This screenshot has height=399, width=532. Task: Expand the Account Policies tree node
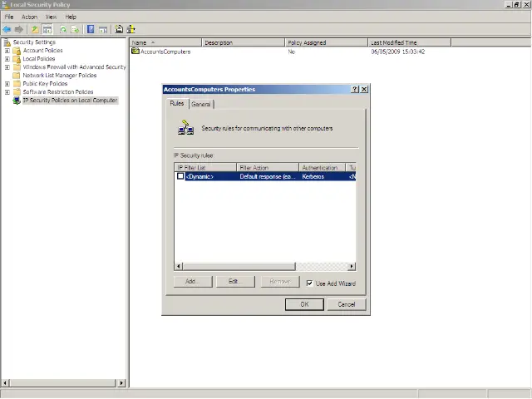(7, 51)
